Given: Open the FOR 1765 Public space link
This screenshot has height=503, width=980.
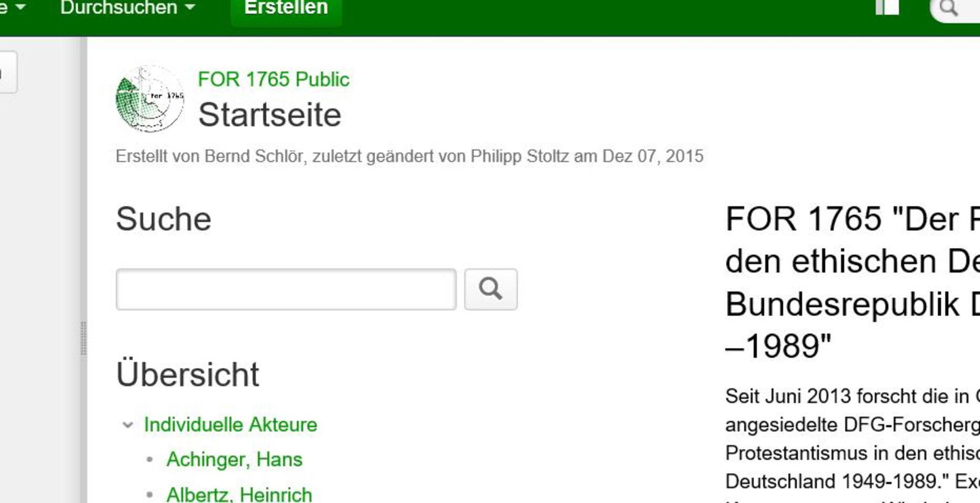Looking at the screenshot, I should (273, 80).
